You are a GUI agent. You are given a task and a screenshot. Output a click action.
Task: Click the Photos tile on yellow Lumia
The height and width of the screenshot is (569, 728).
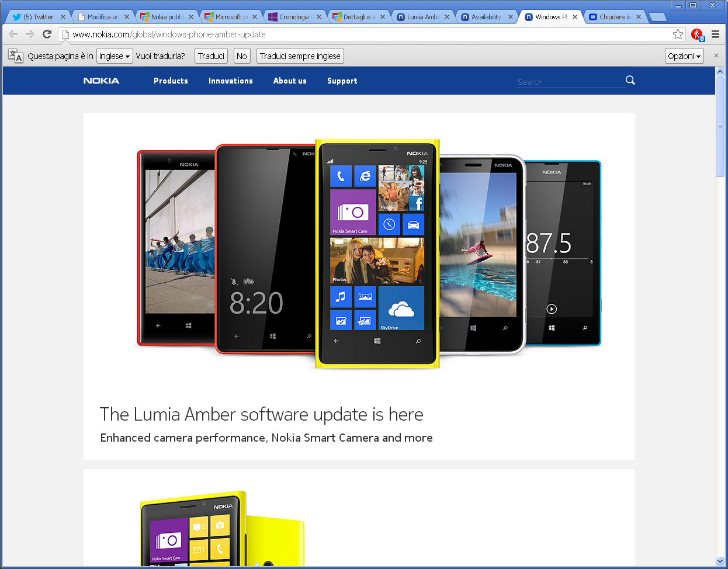point(377,261)
